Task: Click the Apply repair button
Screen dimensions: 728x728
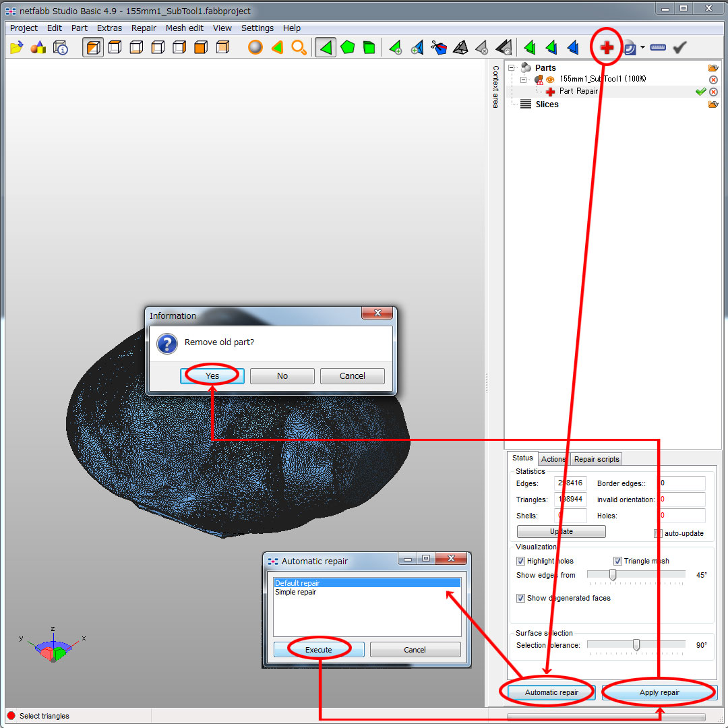Action: pos(659,692)
